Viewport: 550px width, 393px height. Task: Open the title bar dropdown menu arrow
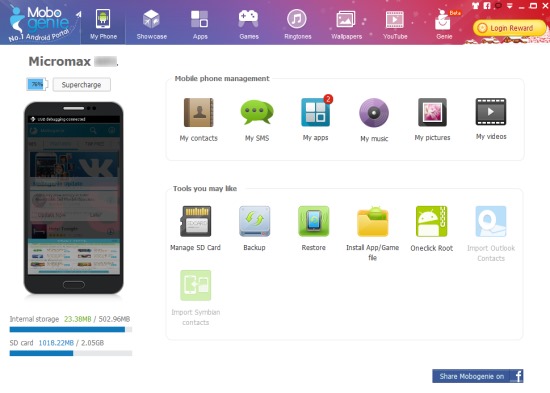[x=510, y=6]
